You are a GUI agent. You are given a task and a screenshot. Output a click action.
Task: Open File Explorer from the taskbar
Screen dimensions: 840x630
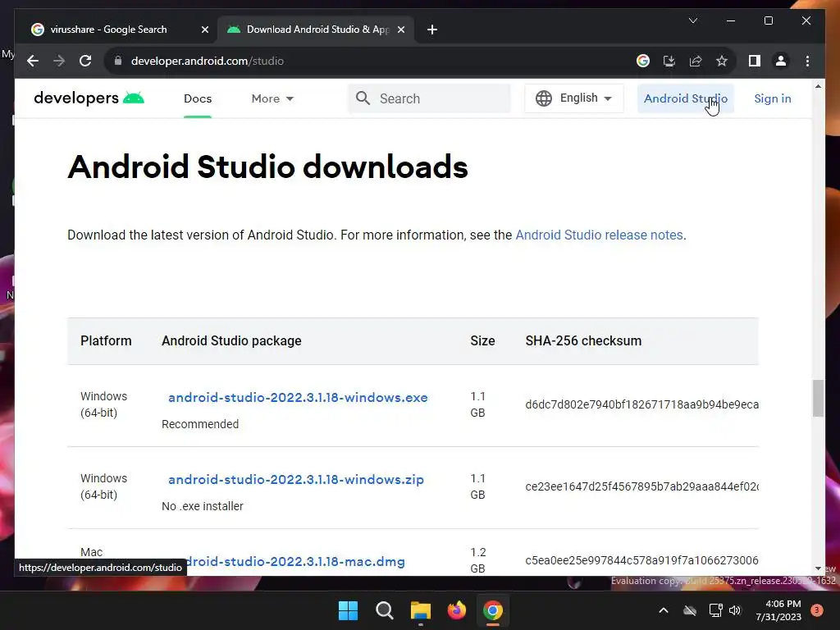(x=421, y=610)
